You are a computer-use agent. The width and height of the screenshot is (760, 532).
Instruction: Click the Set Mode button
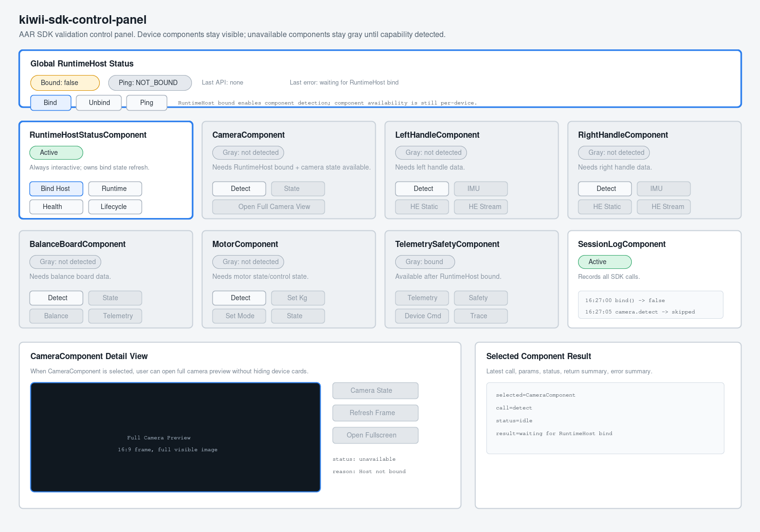click(x=239, y=316)
